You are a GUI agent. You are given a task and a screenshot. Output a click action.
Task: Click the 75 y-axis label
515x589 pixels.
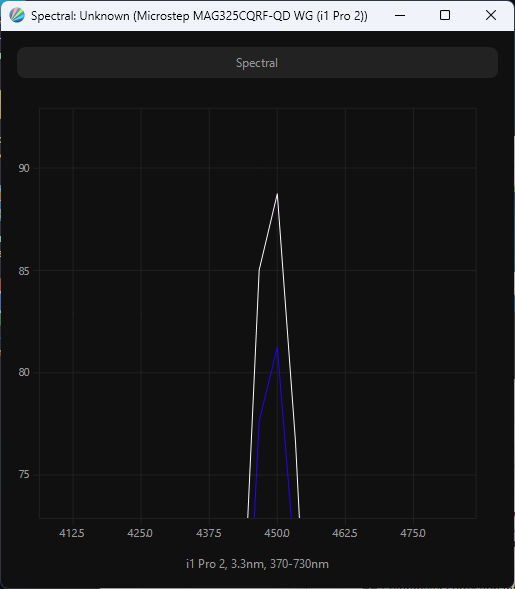pos(24,474)
